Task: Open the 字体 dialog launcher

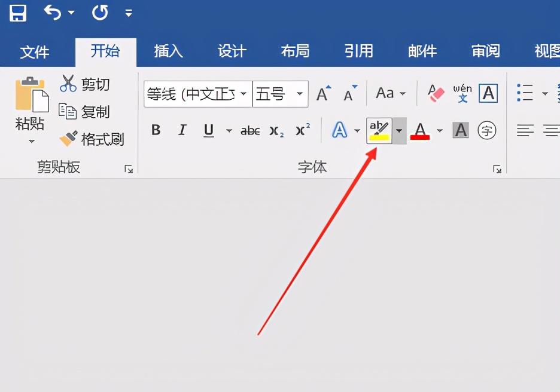Action: (x=497, y=169)
